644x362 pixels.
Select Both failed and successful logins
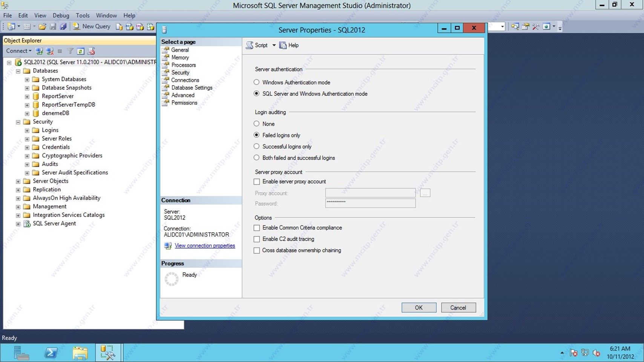point(256,158)
